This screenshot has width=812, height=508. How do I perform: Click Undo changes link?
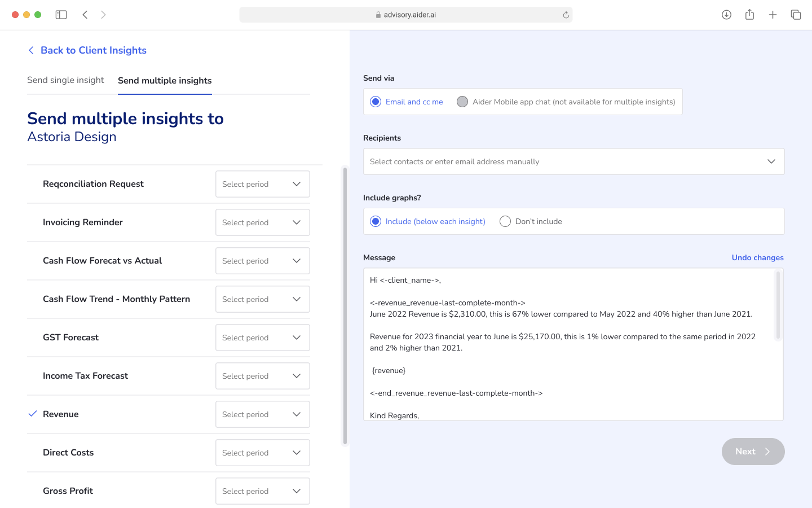click(x=757, y=257)
